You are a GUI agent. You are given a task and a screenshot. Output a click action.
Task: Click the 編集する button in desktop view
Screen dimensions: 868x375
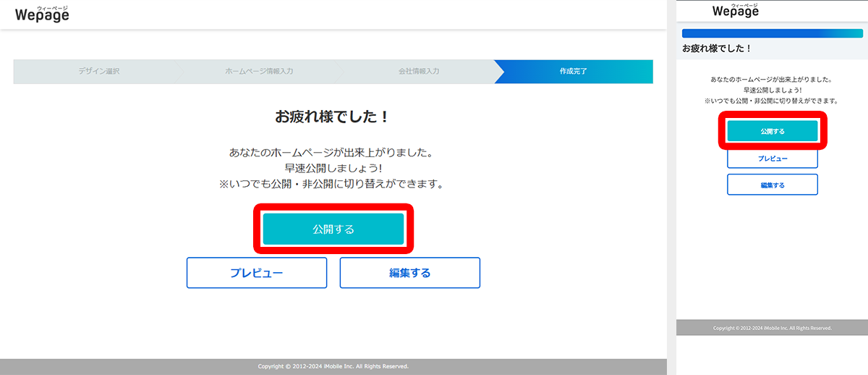(409, 273)
